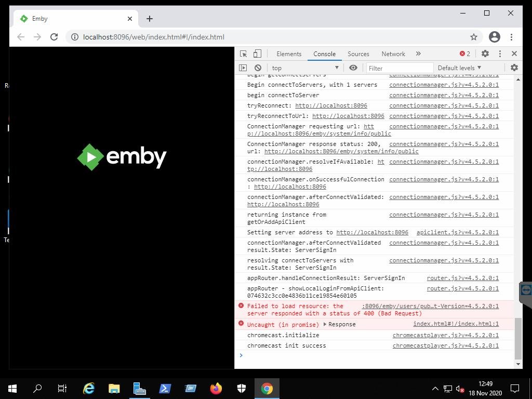Click the red error count badge

(465, 54)
